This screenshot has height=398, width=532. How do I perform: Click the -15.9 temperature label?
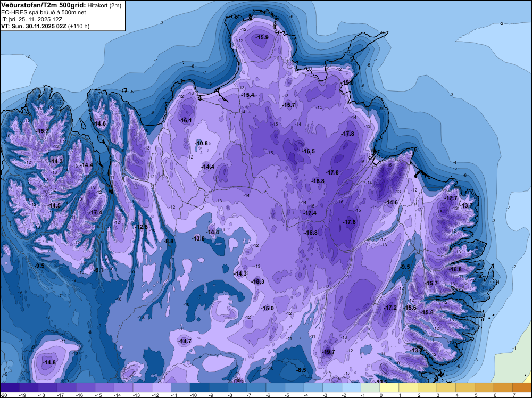[262, 37]
